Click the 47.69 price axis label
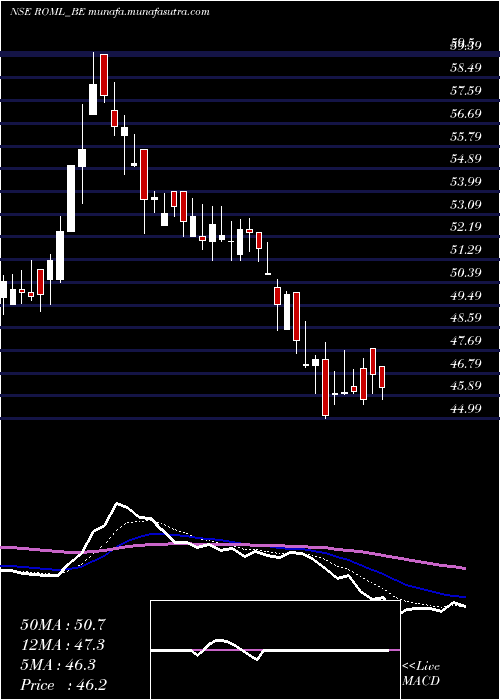The image size is (500, 700). 466,341
